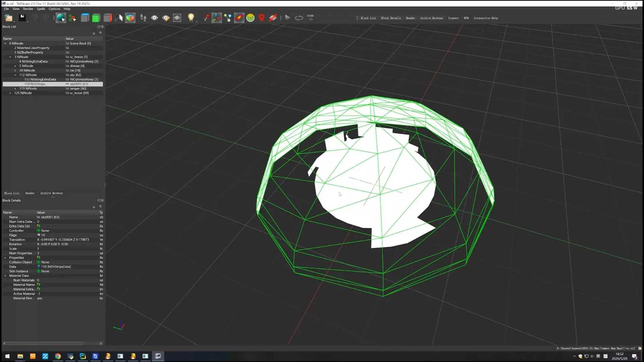Viewport: 644px width, 362px height.
Task: Open the Spells menu
Action: (41, 9)
